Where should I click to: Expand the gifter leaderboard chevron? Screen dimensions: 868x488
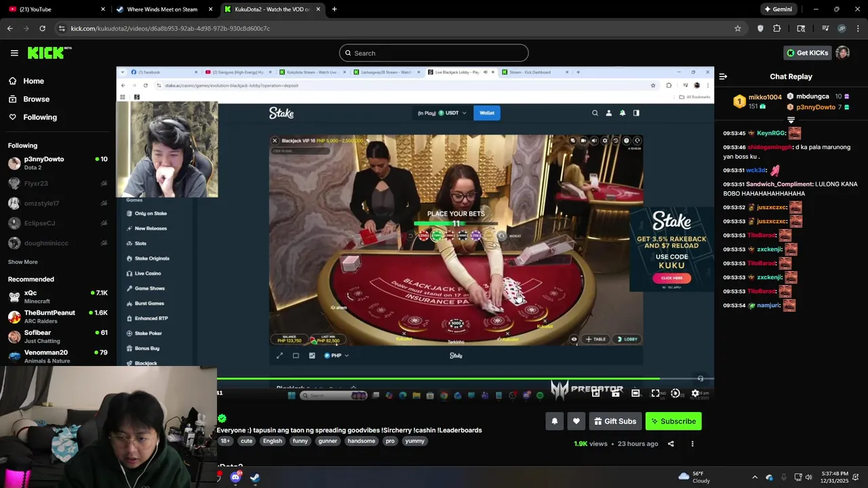(791, 120)
